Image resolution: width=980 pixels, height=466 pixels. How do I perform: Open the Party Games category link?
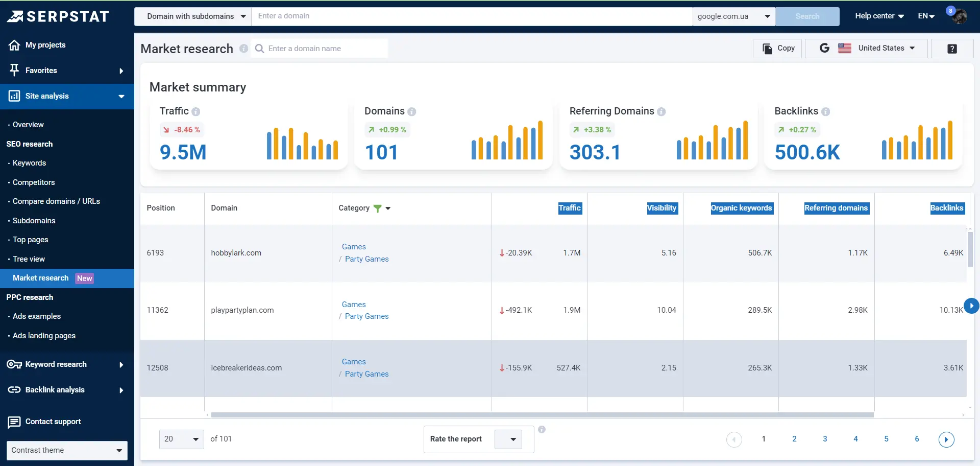coord(367,259)
